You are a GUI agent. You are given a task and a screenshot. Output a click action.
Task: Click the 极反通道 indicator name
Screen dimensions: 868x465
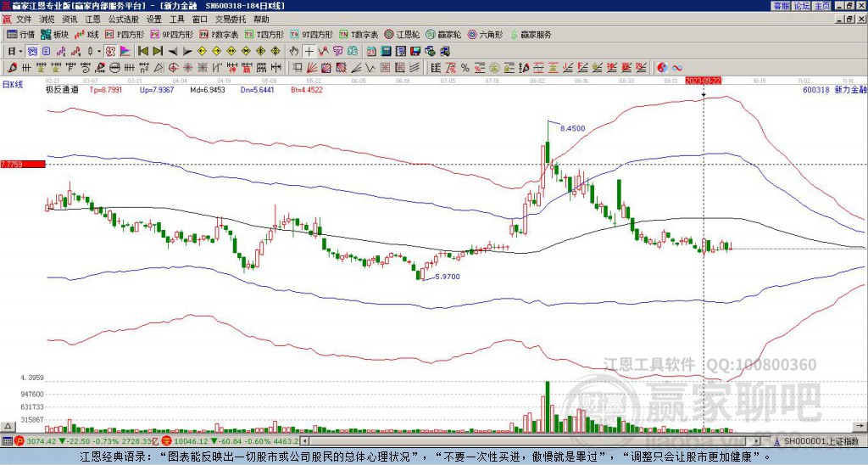coord(62,89)
